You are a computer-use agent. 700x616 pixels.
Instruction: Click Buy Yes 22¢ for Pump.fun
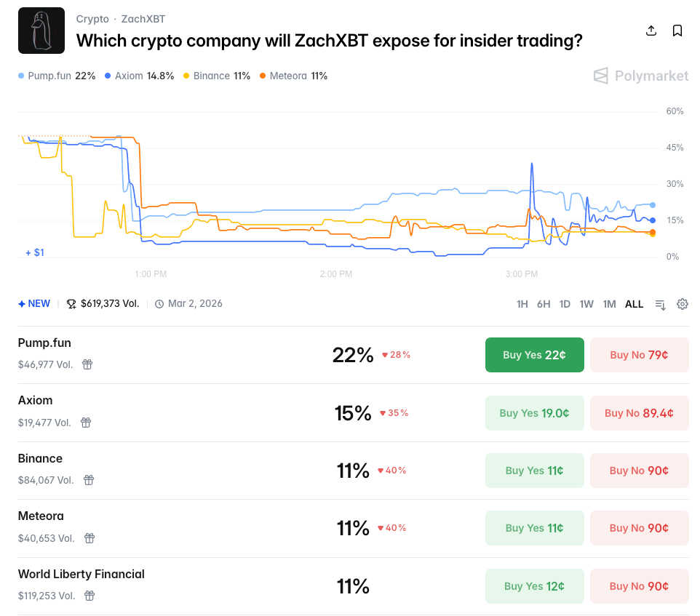click(534, 355)
